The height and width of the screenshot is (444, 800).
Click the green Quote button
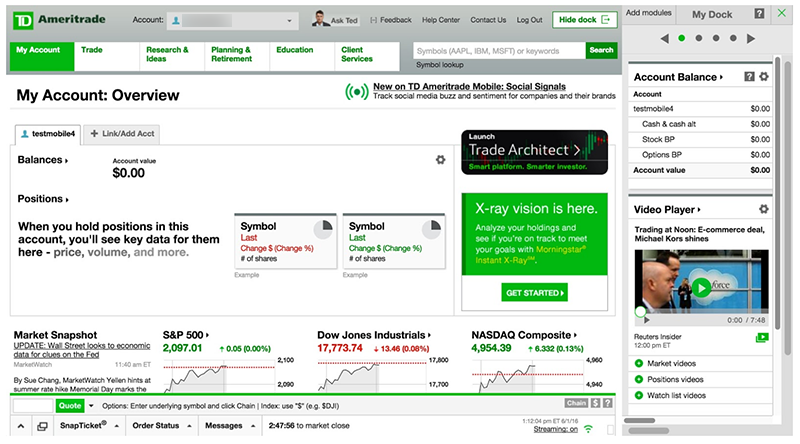point(70,406)
